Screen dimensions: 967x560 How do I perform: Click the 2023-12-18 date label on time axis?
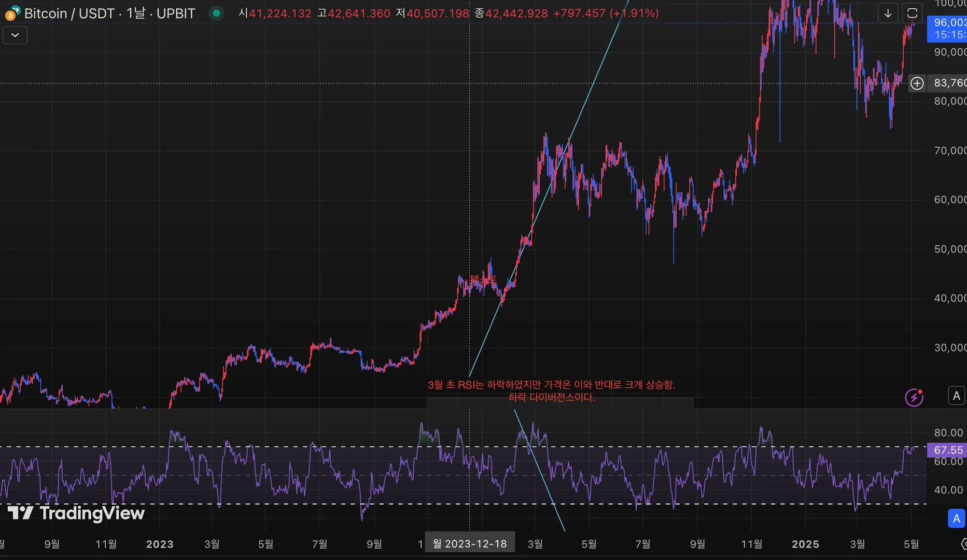[470, 543]
